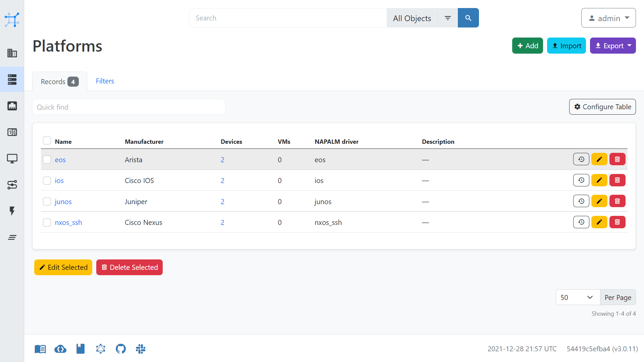644x362 pixels.
Task: Open the devices linked to the Arista eos platform
Action: (x=222, y=160)
